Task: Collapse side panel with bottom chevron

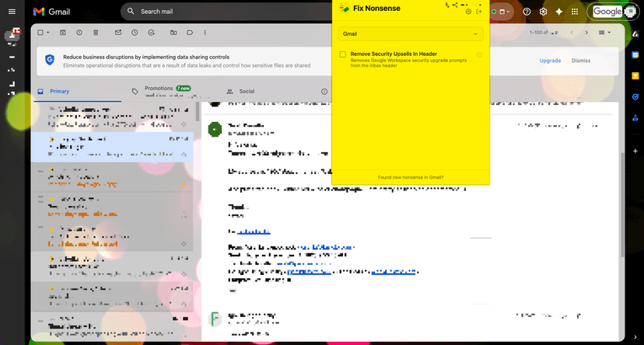Action: click(x=635, y=337)
